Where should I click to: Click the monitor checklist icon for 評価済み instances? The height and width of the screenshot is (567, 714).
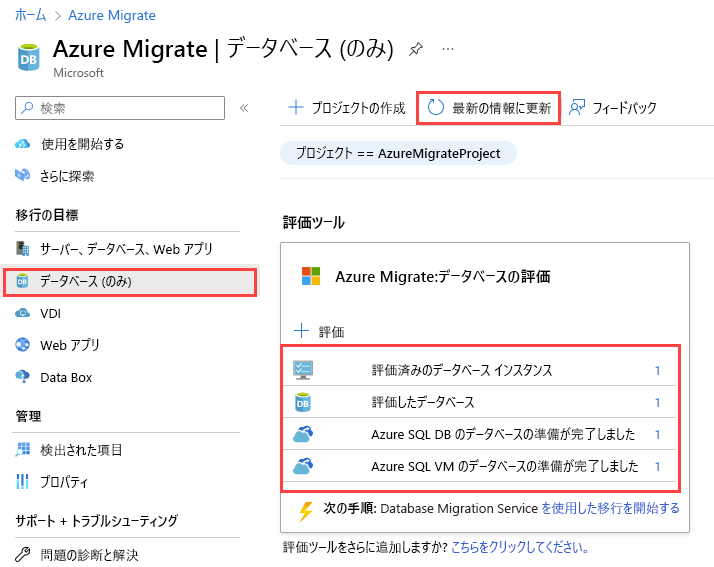point(303,370)
